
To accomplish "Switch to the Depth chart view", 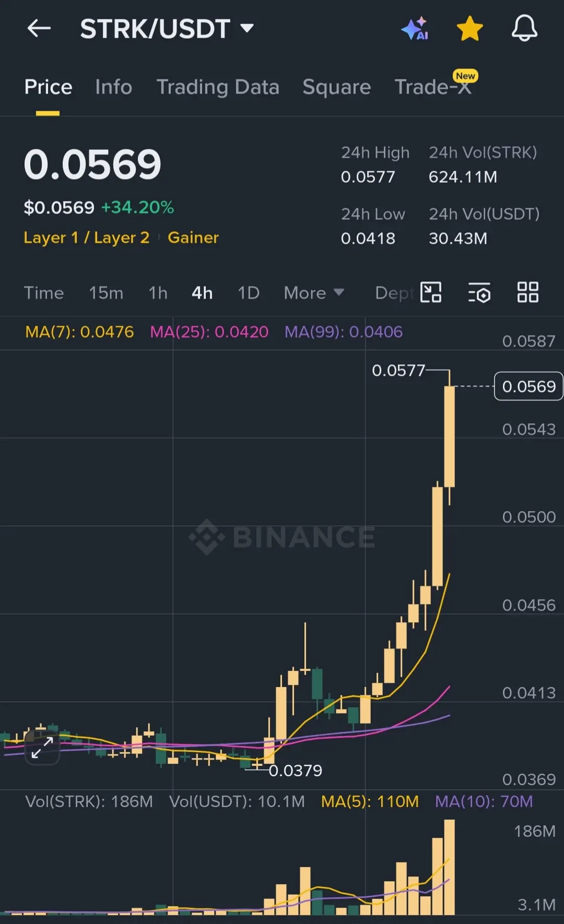I will click(395, 293).
